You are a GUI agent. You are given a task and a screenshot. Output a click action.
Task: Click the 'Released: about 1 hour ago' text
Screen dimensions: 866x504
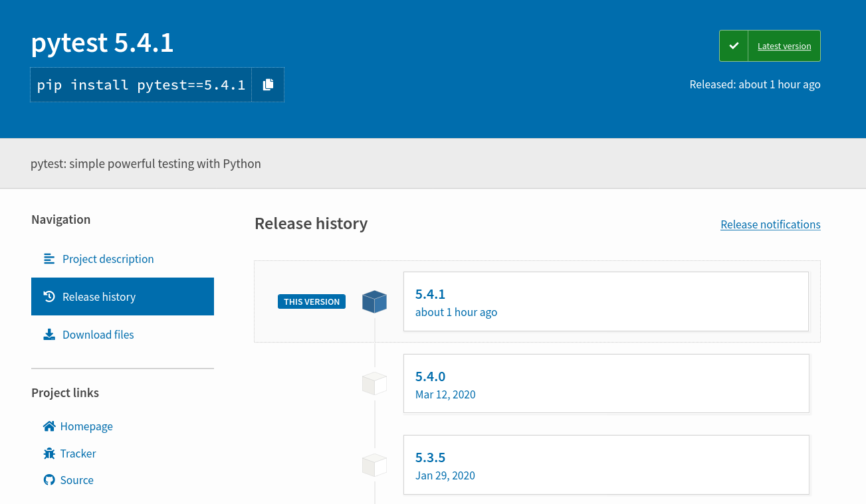755,84
